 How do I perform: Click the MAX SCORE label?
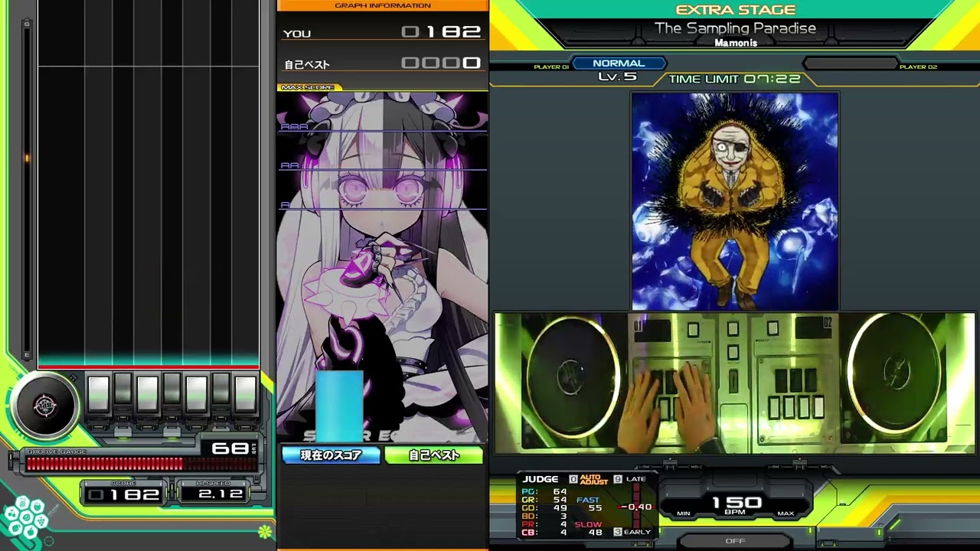tap(308, 87)
